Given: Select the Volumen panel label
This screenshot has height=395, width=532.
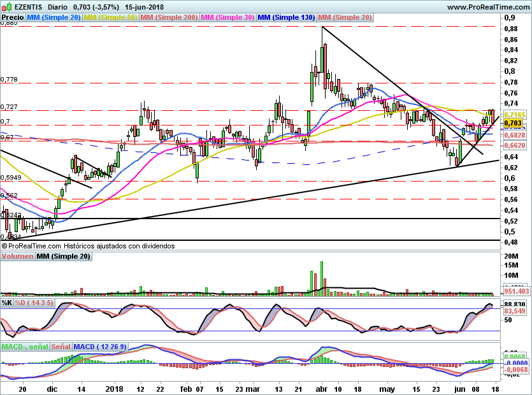Looking at the screenshot, I should [18, 256].
